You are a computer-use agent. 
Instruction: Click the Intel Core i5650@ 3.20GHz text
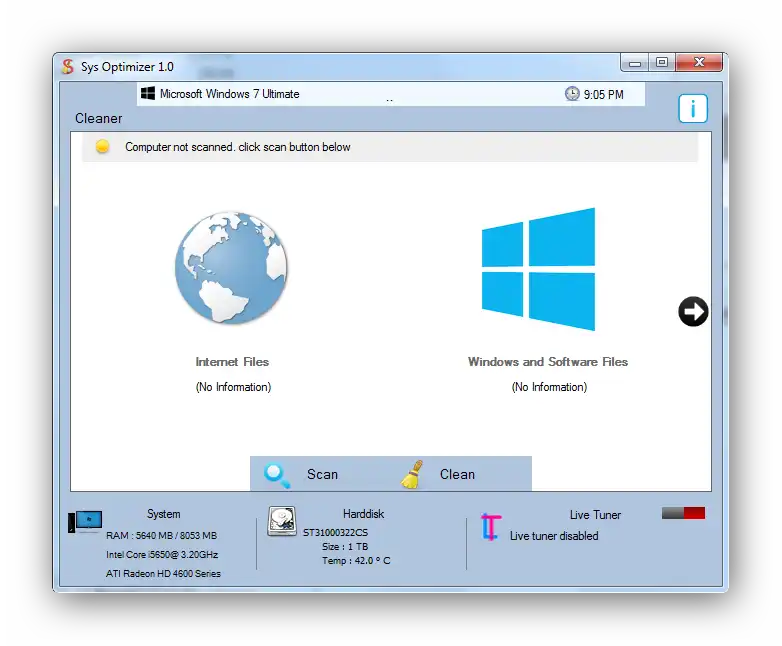click(162, 555)
